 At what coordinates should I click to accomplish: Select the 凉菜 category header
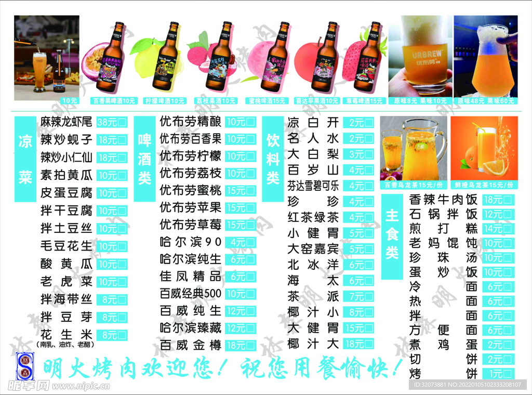pos(25,159)
